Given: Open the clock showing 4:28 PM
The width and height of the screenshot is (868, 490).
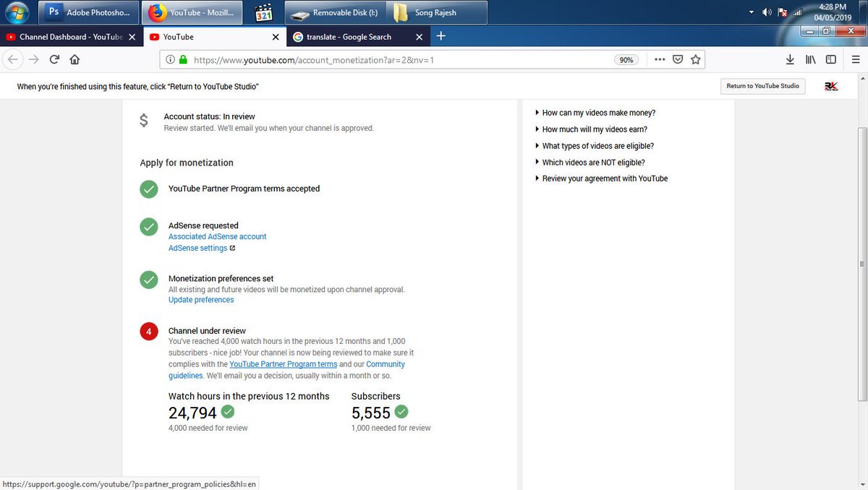Looking at the screenshot, I should tap(833, 12).
